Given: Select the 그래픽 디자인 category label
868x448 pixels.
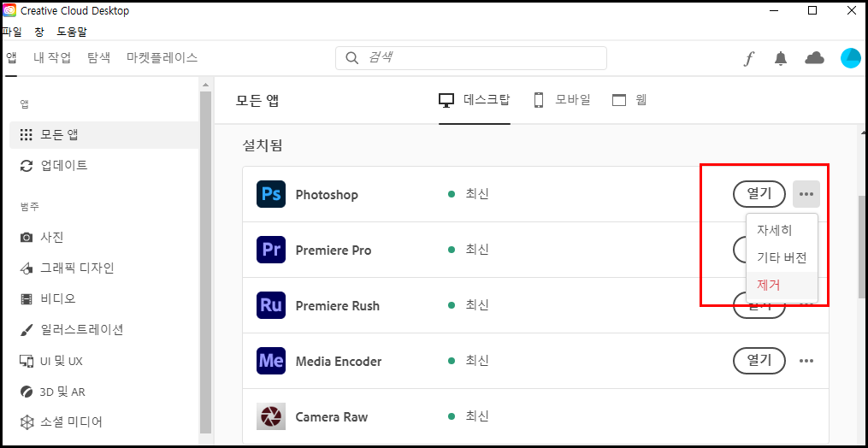Looking at the screenshot, I should (78, 268).
